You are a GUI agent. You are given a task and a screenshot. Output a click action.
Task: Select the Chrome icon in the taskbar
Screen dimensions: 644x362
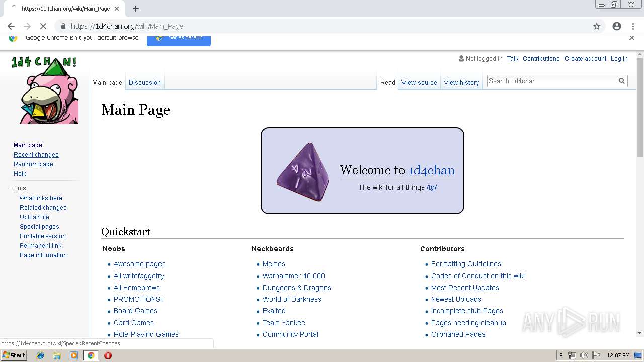(91, 355)
